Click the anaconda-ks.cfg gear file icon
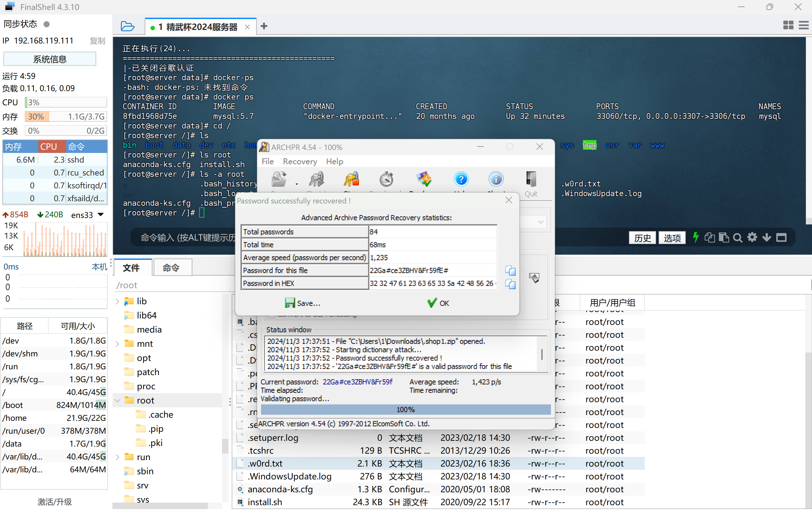The image size is (812, 510). click(x=240, y=489)
